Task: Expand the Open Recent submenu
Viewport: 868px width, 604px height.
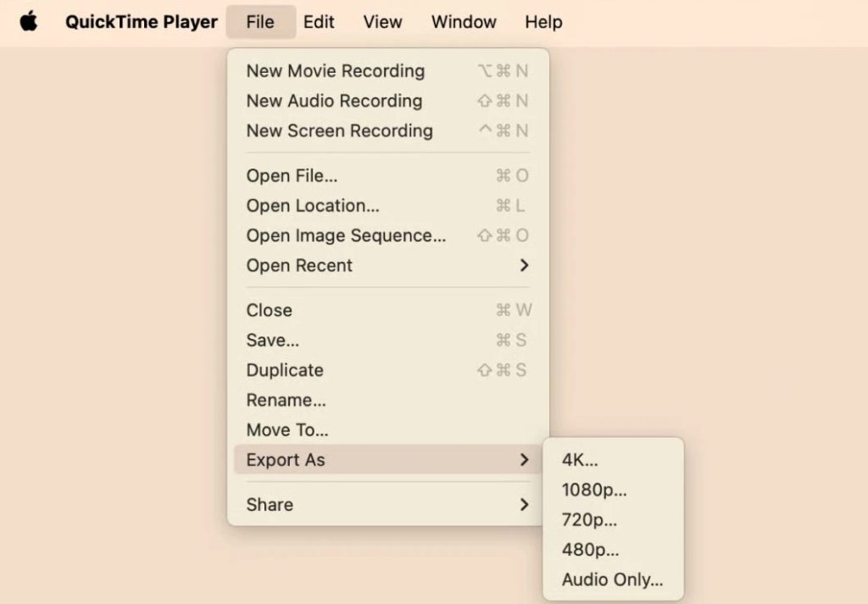Action: tap(526, 265)
